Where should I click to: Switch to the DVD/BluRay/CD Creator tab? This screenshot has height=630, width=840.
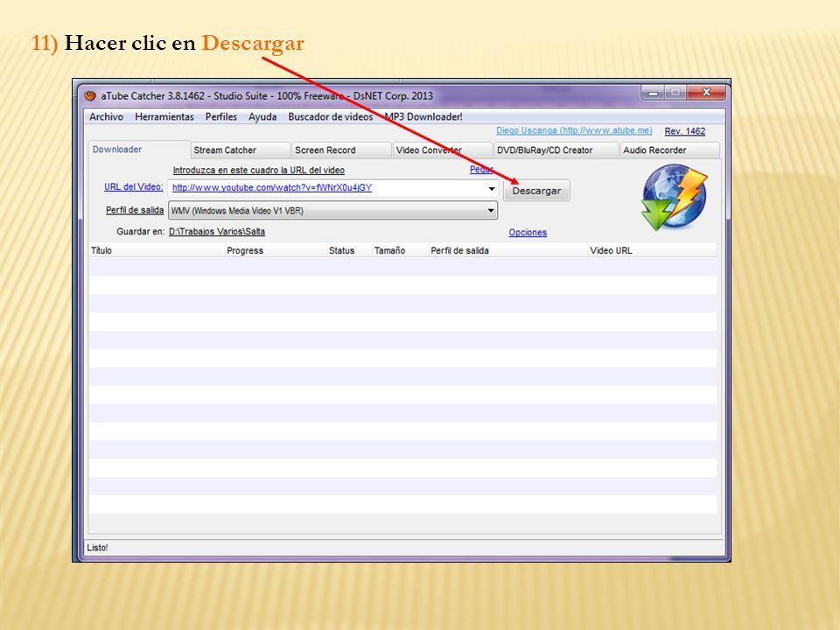[556, 150]
